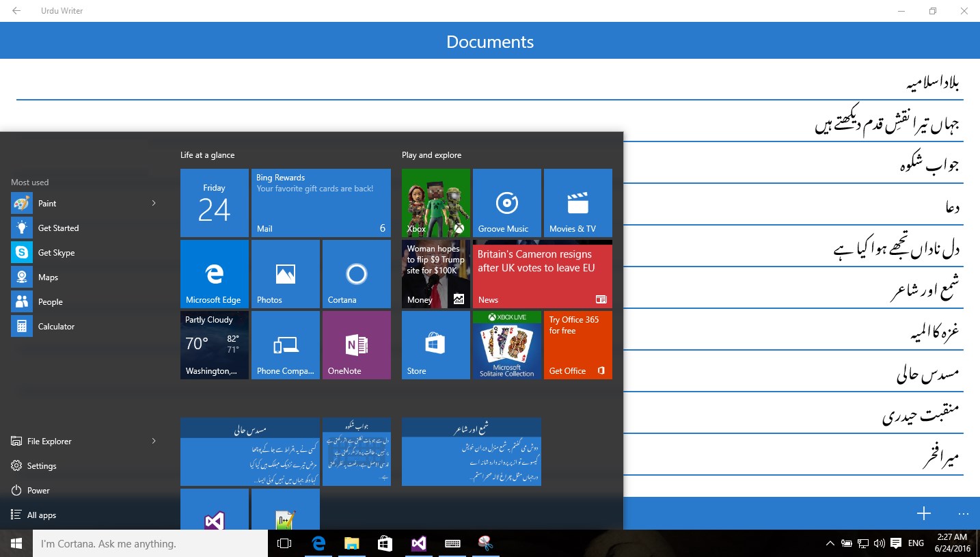Viewport: 980px width, 557px height.
Task: Add a new document with the plus icon
Action: tap(924, 513)
